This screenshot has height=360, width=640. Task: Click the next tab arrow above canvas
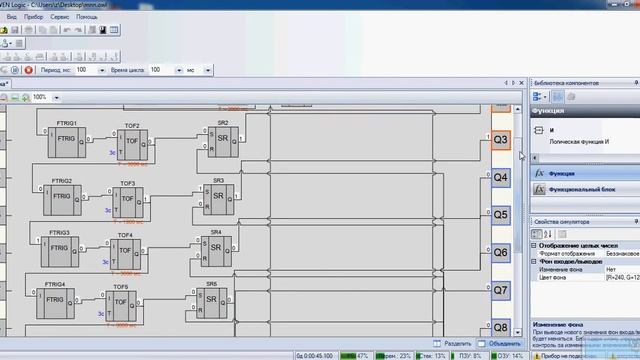click(513, 83)
